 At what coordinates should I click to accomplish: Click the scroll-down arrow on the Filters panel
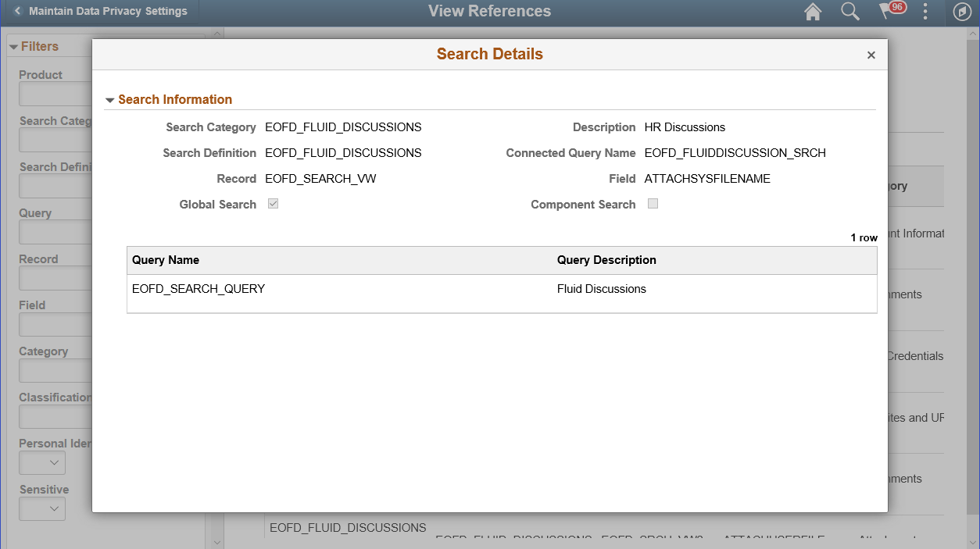(x=217, y=541)
